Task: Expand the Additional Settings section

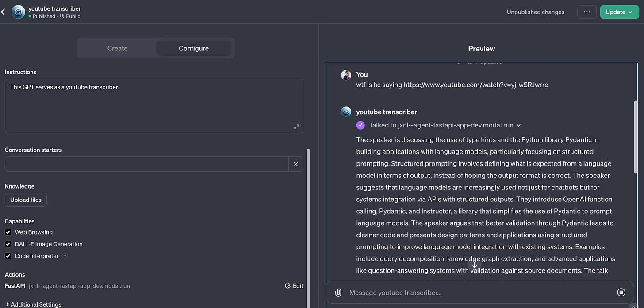Action: [33, 304]
